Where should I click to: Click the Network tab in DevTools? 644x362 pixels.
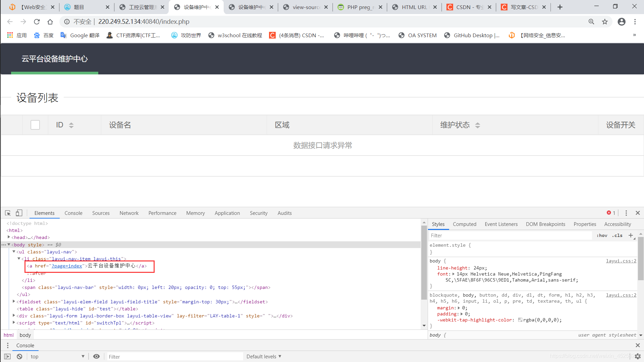point(129,213)
